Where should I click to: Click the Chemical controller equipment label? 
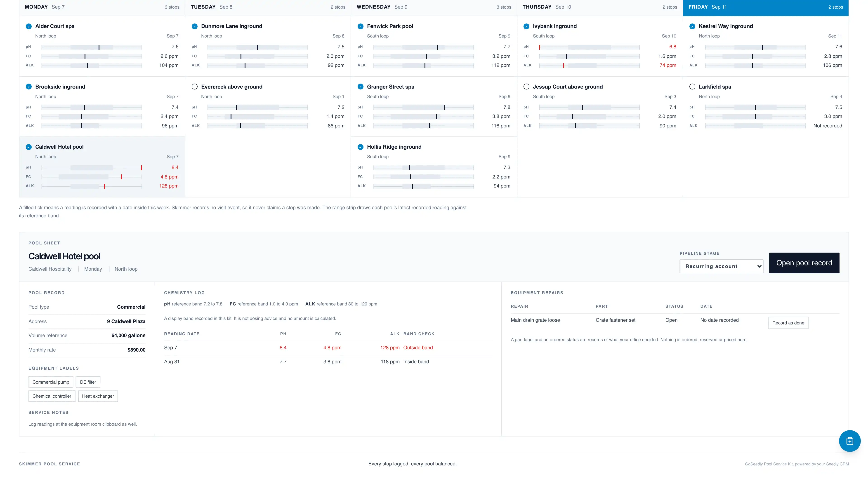tap(52, 396)
